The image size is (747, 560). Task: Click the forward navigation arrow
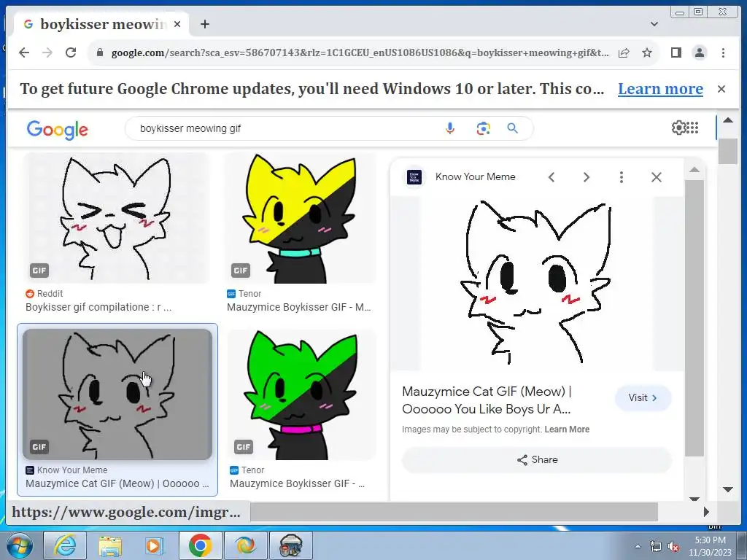pos(47,52)
